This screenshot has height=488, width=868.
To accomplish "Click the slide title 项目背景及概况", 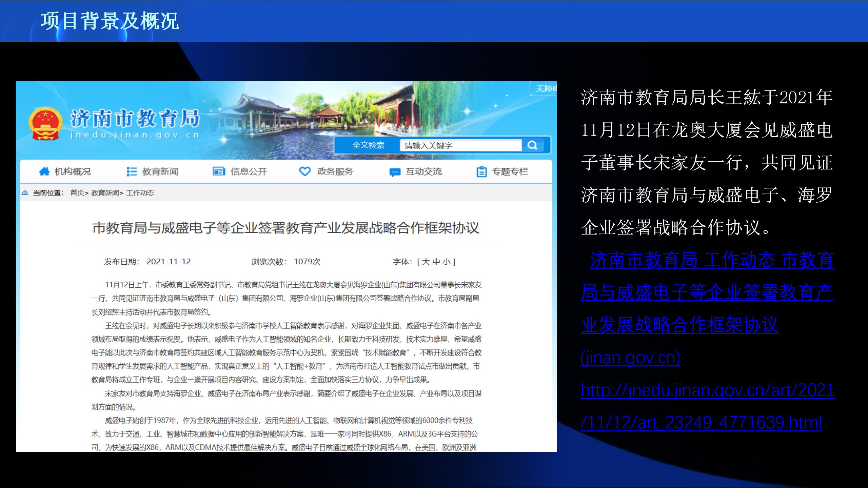I will (110, 21).
